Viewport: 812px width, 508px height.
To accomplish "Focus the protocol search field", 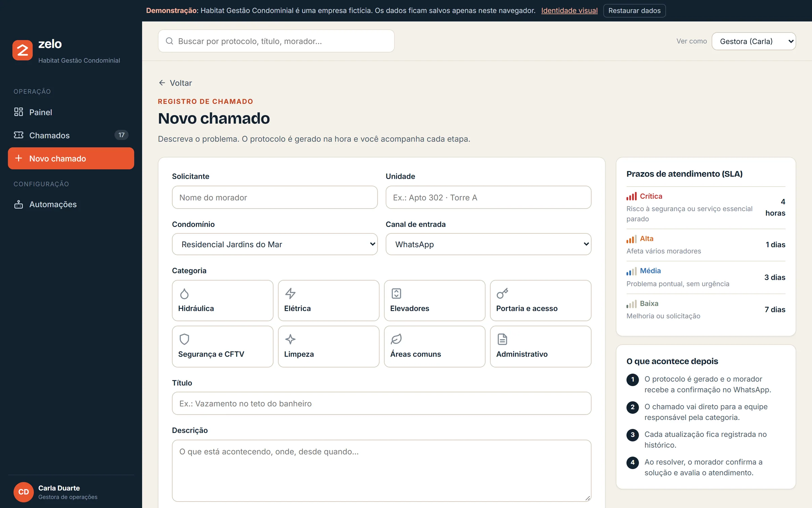I will [x=276, y=41].
